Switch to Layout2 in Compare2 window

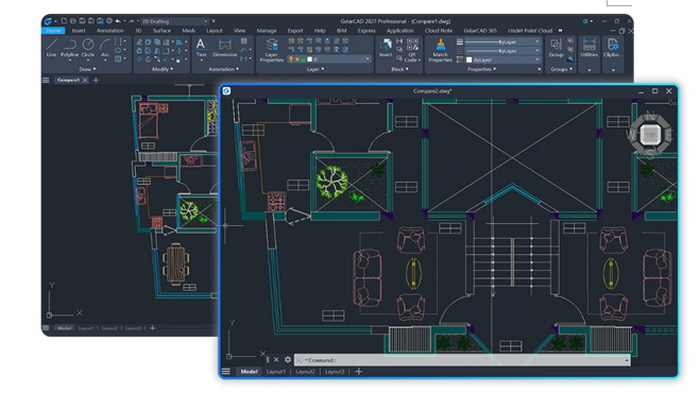[305, 371]
